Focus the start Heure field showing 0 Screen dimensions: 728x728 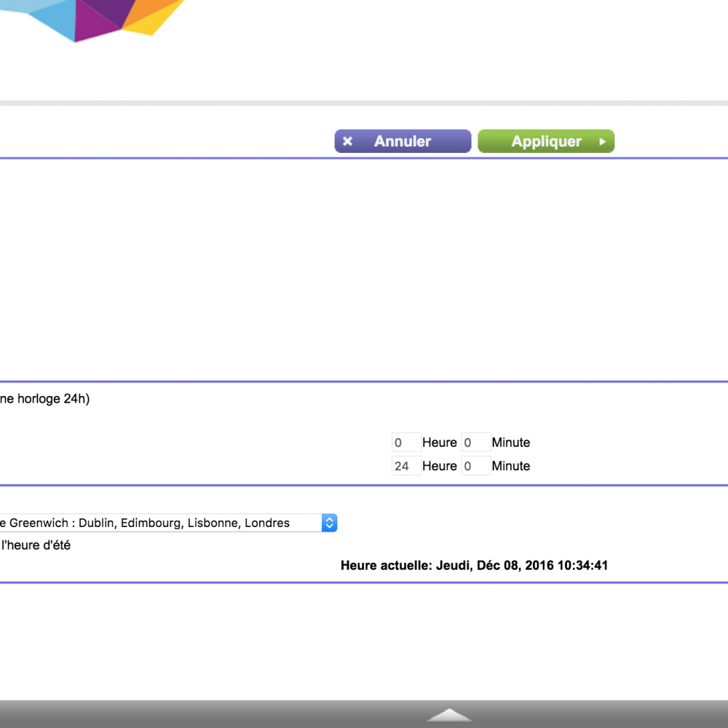pos(406,443)
